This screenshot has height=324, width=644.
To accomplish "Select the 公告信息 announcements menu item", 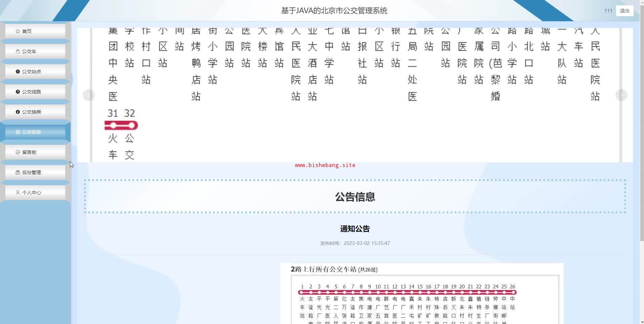I will (35, 132).
